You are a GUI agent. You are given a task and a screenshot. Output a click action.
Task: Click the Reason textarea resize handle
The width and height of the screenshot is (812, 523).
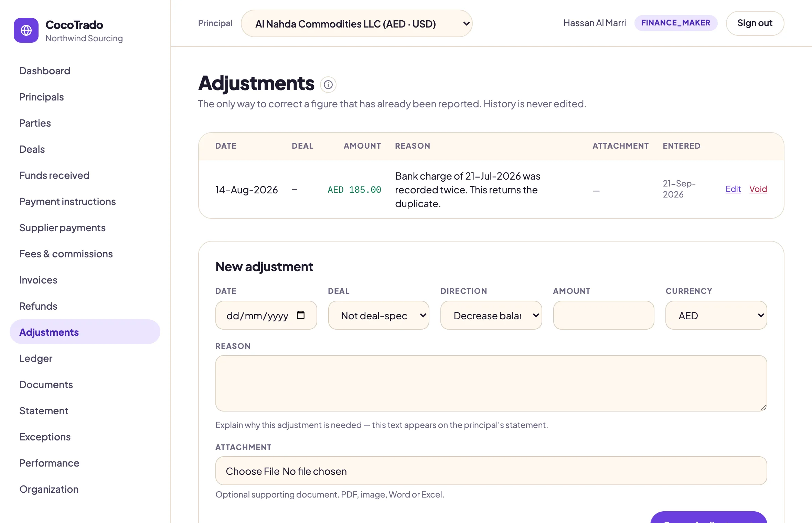coord(763,407)
